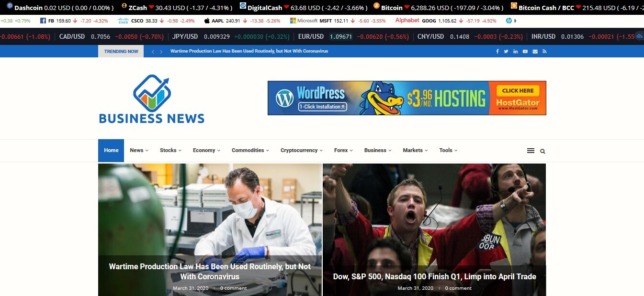Click AAPL price 240.91

[233, 21]
